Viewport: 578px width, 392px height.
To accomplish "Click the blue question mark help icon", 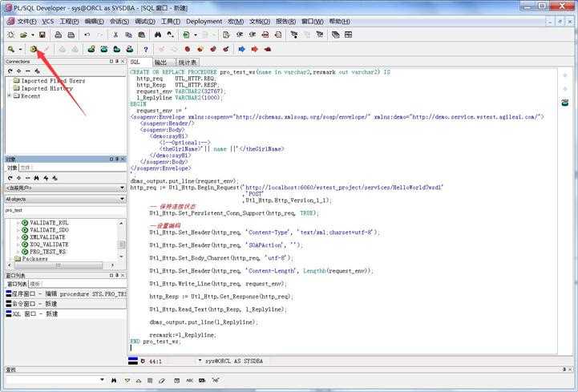I will (146, 49).
